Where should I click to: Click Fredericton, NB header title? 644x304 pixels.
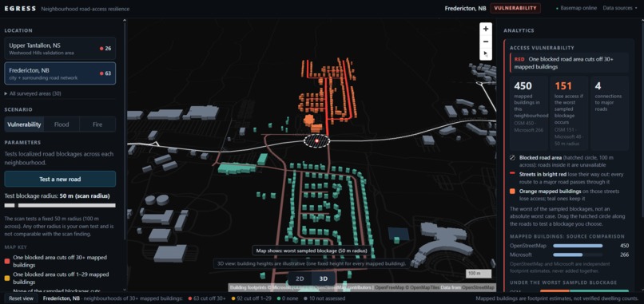click(465, 8)
